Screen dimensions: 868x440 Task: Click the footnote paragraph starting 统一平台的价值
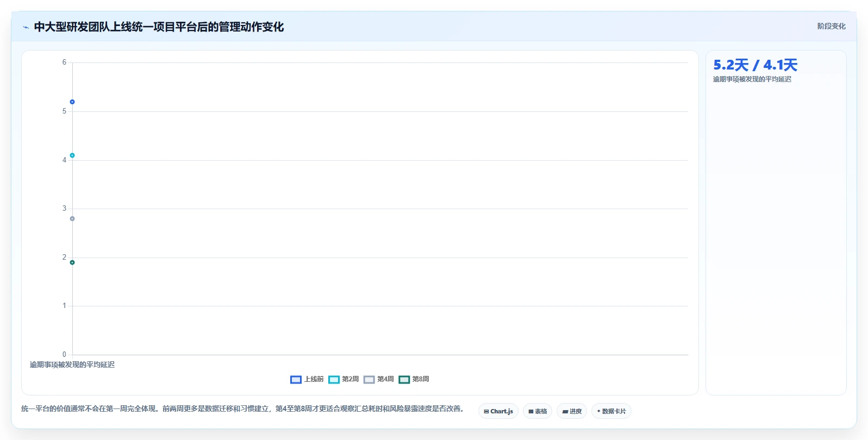tap(242, 408)
